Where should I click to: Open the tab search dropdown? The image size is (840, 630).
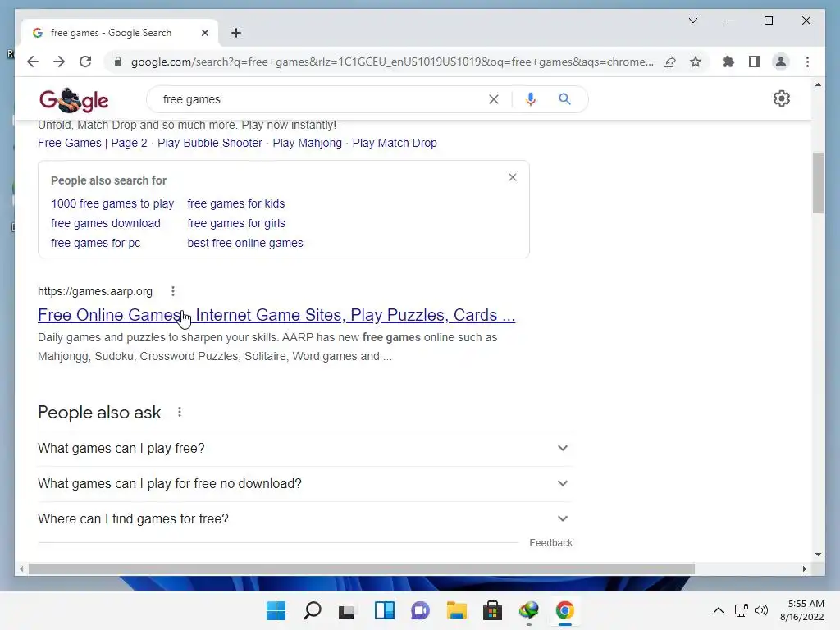click(692, 21)
